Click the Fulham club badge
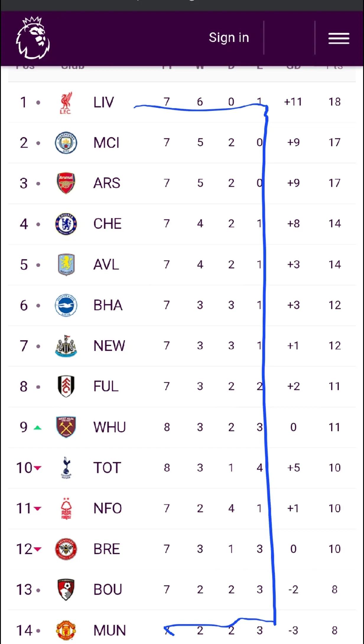The image size is (364, 644). 66,386
